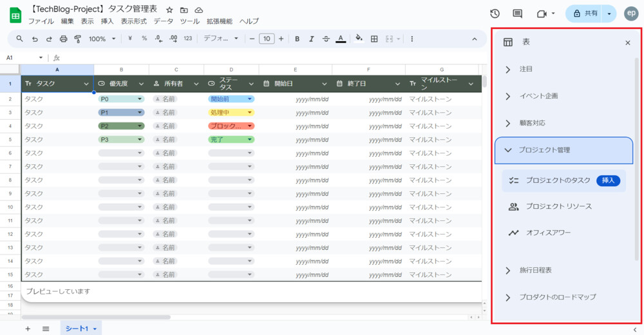The width and height of the screenshot is (644, 335).
Task: Click the font size input field
Action: click(x=267, y=39)
